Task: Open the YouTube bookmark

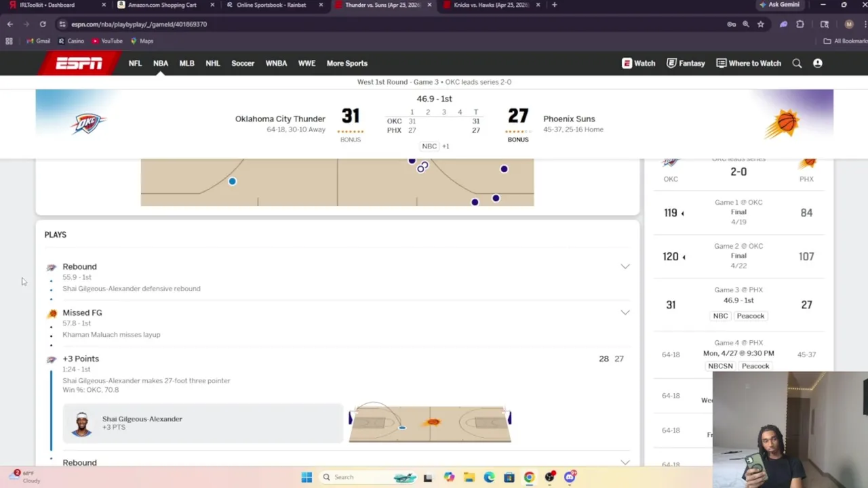Action: pyautogui.click(x=107, y=41)
